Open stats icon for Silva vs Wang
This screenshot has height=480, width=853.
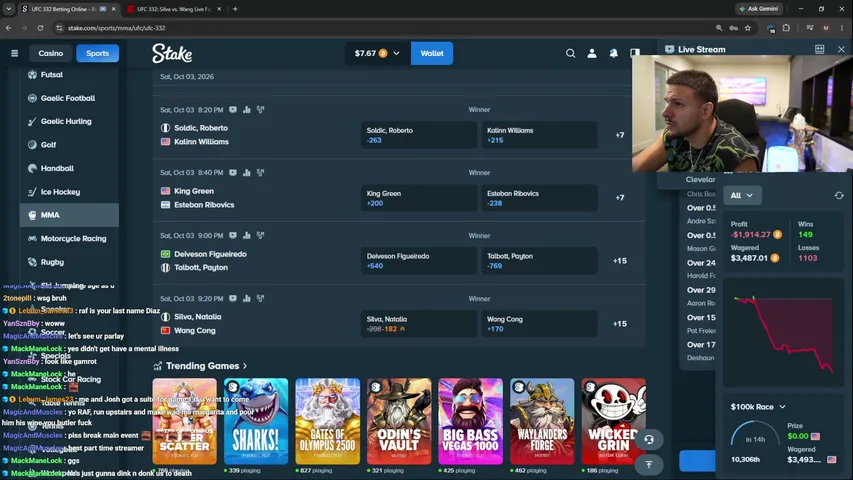point(246,298)
